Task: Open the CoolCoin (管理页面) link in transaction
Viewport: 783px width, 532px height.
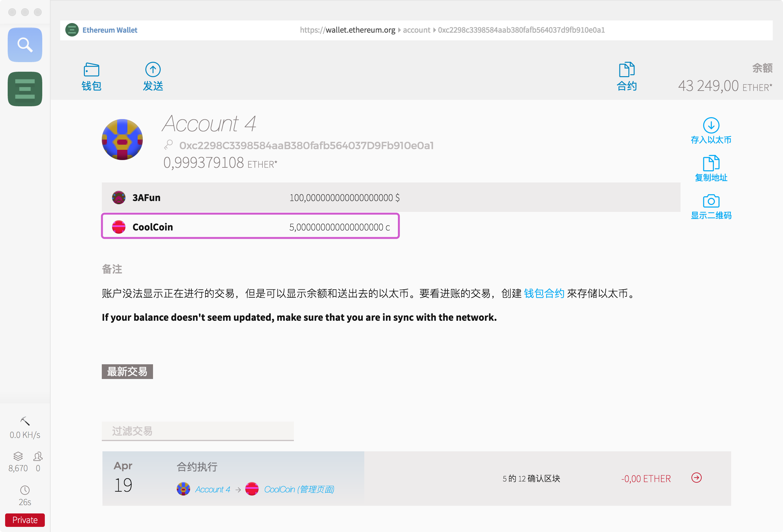Action: [x=299, y=489]
